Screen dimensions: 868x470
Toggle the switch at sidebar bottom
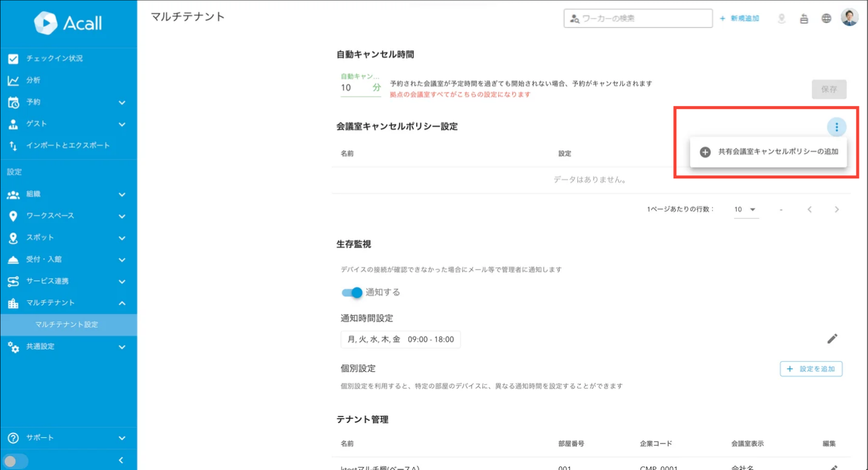click(15, 461)
